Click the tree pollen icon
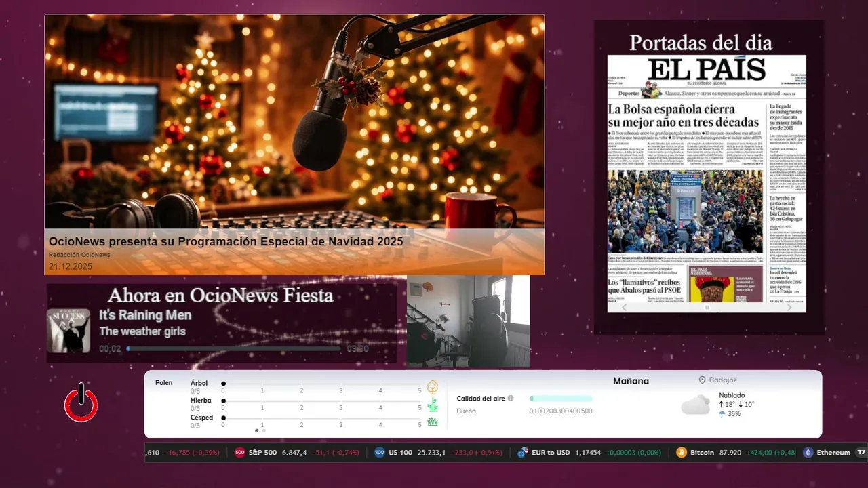Viewport: 868px width, 488px height. click(433, 387)
